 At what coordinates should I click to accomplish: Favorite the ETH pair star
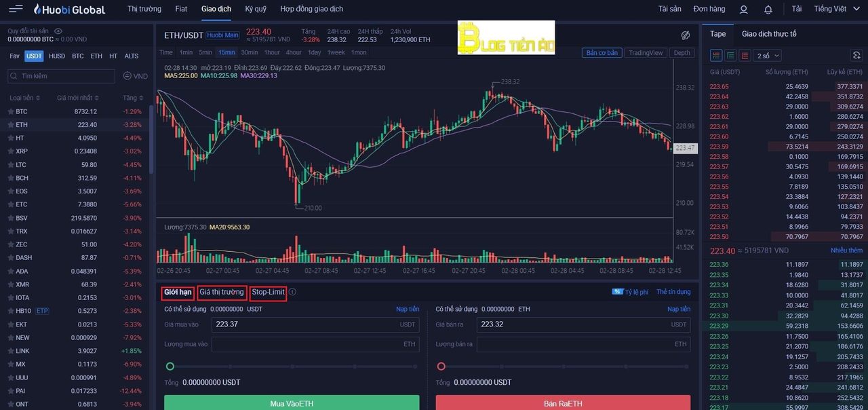click(11, 125)
